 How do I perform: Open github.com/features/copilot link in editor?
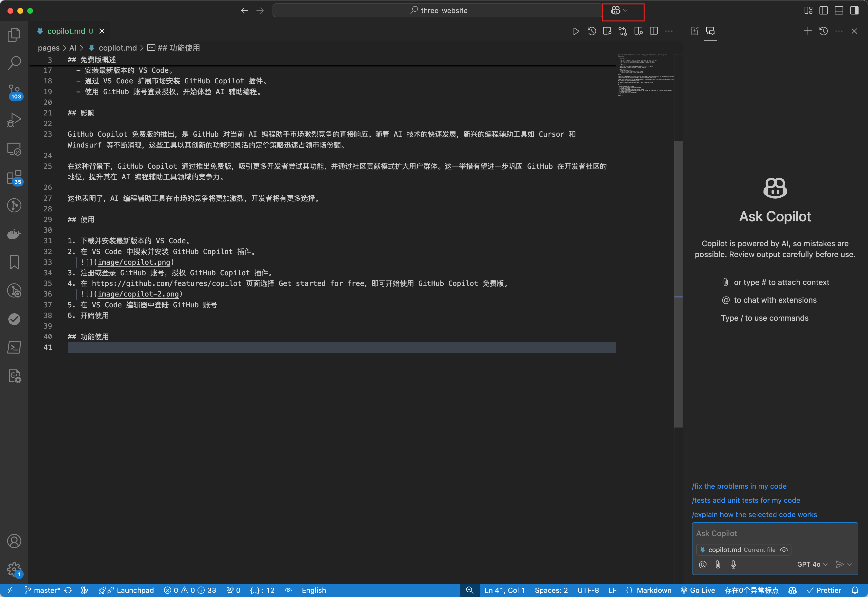(x=167, y=283)
